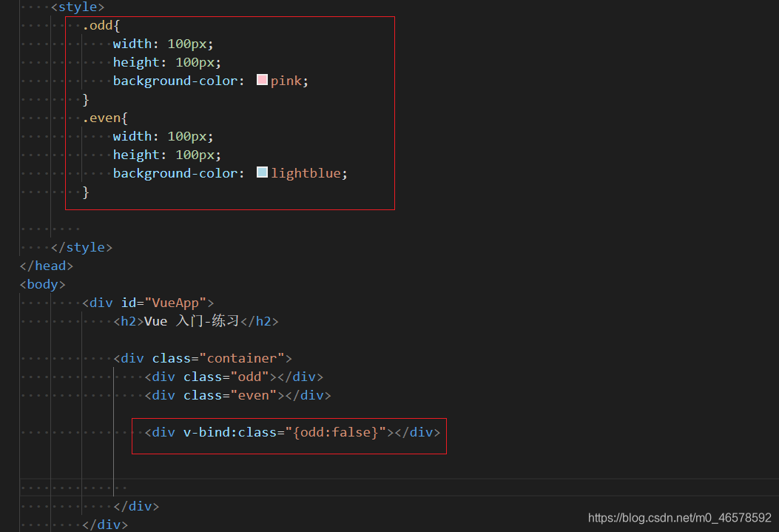
Task: Click the pink color swatch
Action: [263, 80]
